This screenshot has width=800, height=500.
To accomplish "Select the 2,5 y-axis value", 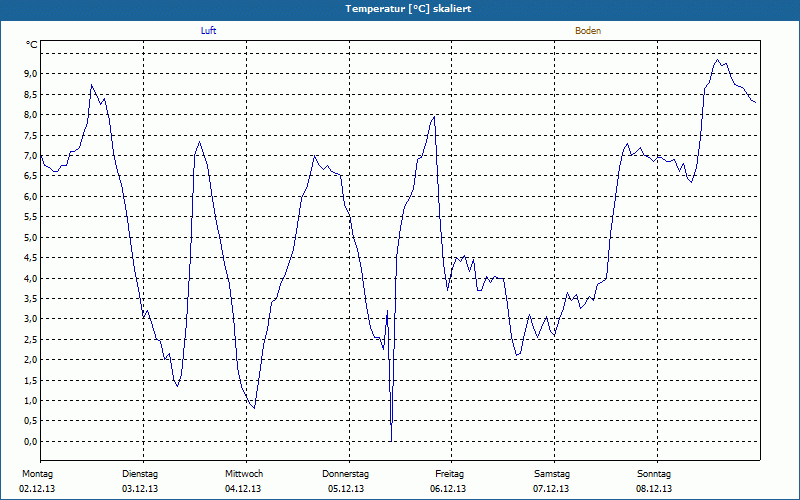I will (31, 339).
